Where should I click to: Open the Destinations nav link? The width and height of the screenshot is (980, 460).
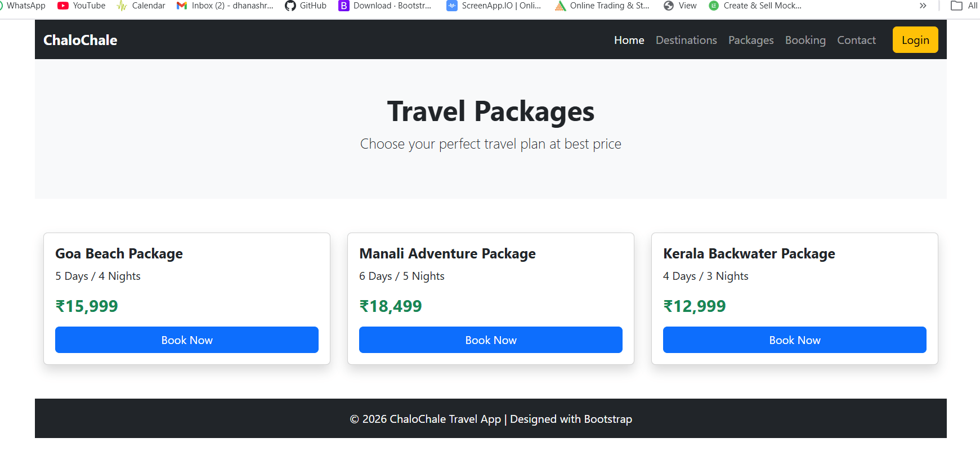(686, 40)
